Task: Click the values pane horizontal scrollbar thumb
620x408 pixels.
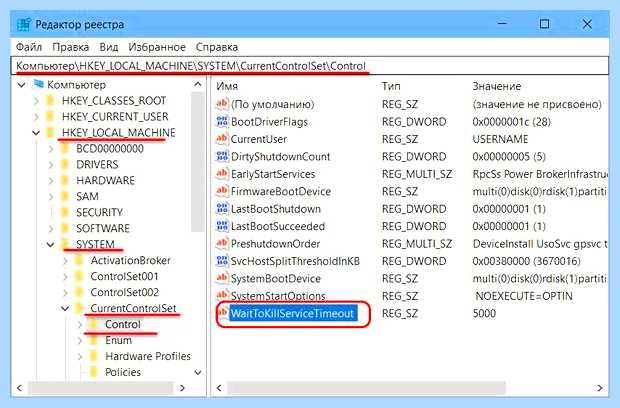Action: [x=366, y=388]
